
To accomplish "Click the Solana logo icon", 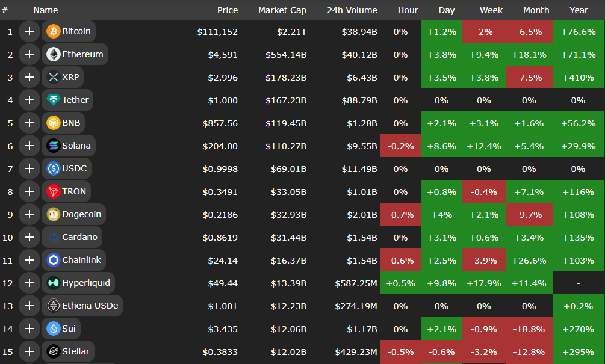I will pos(53,146).
